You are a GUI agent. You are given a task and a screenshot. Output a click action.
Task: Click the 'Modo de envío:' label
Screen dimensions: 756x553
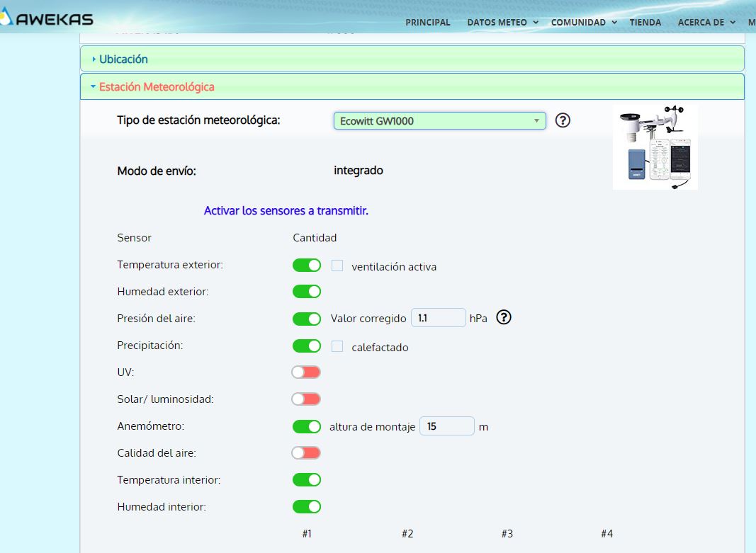click(157, 171)
